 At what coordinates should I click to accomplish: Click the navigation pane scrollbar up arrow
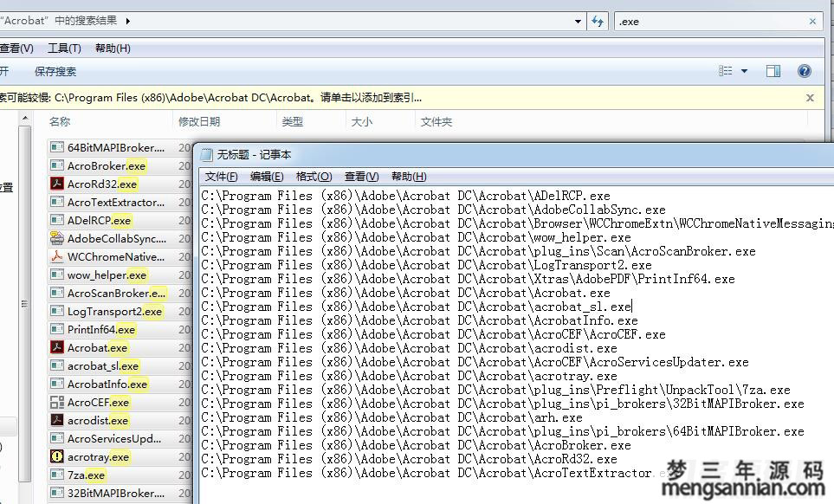[x=24, y=118]
